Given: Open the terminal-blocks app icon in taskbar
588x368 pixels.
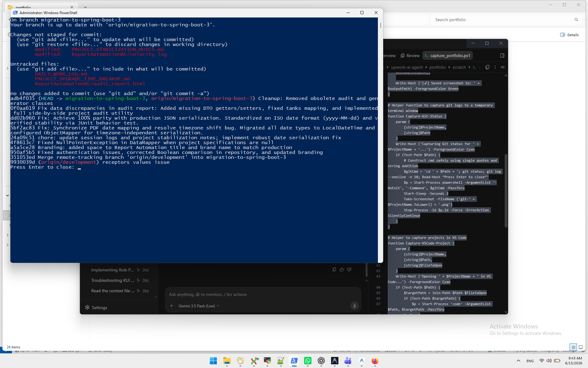Looking at the screenshot, I should [x=267, y=361].
